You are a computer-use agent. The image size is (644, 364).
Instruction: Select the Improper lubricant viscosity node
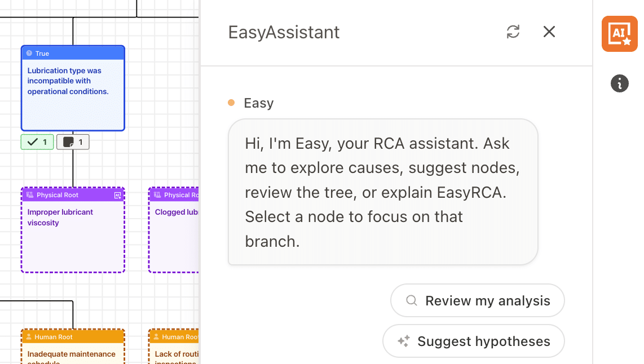[73, 230]
